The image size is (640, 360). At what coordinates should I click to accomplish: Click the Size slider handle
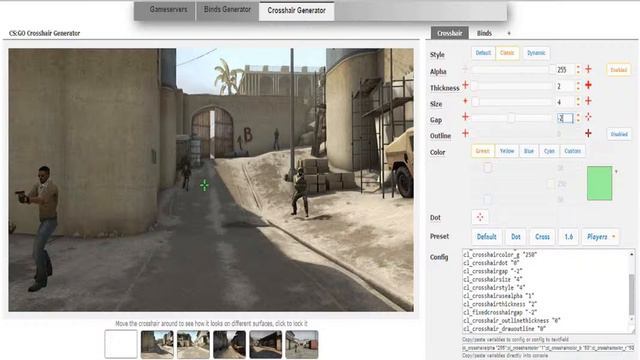tap(476, 102)
